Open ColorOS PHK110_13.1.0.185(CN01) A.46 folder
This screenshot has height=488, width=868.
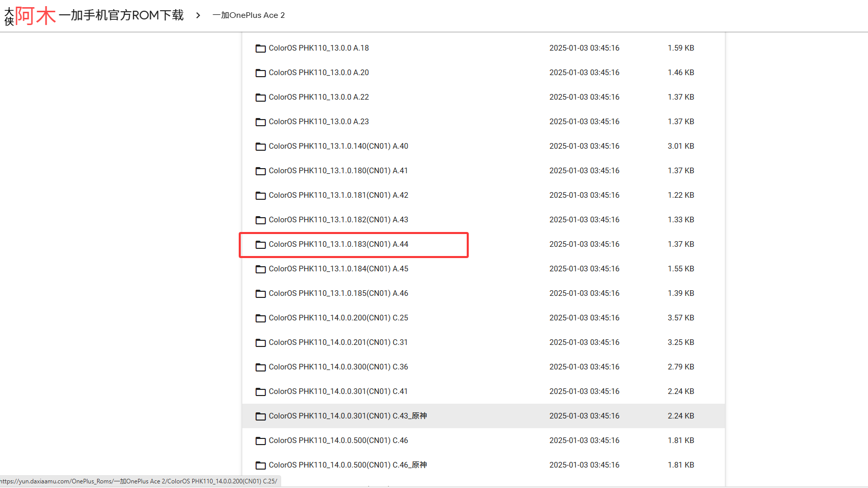(338, 293)
